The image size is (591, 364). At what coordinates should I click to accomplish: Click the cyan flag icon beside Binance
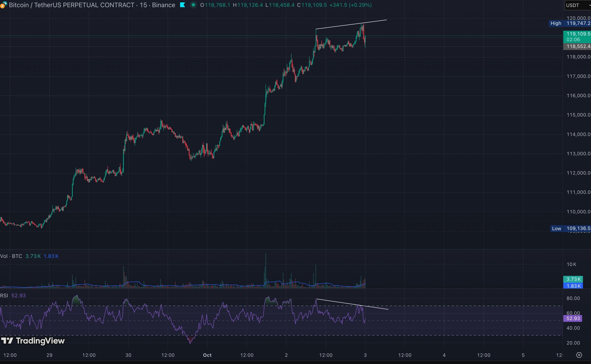pyautogui.click(x=183, y=5)
